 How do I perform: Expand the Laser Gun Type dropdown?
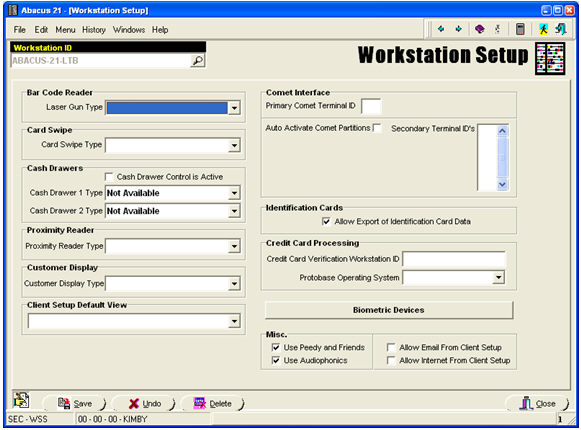pyautogui.click(x=234, y=108)
